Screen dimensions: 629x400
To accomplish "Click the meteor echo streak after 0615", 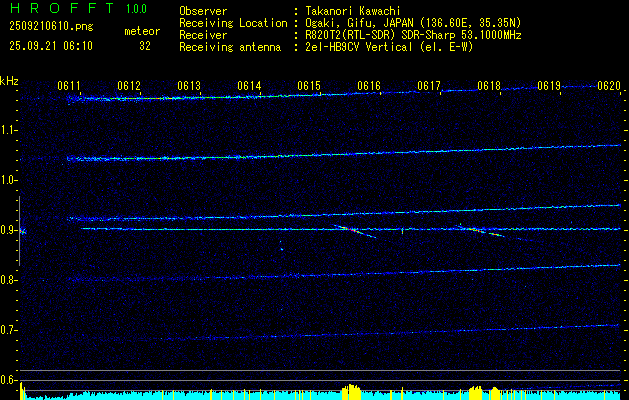I will point(355,231).
